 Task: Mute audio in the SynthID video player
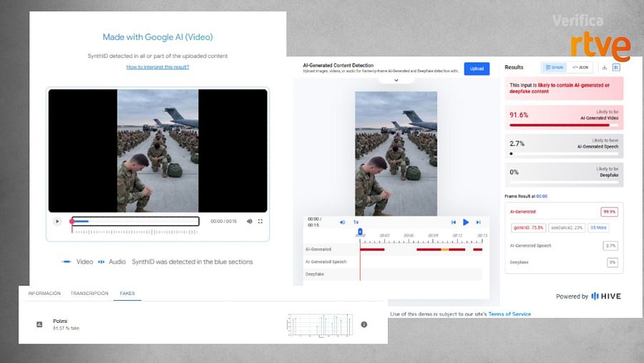(249, 221)
